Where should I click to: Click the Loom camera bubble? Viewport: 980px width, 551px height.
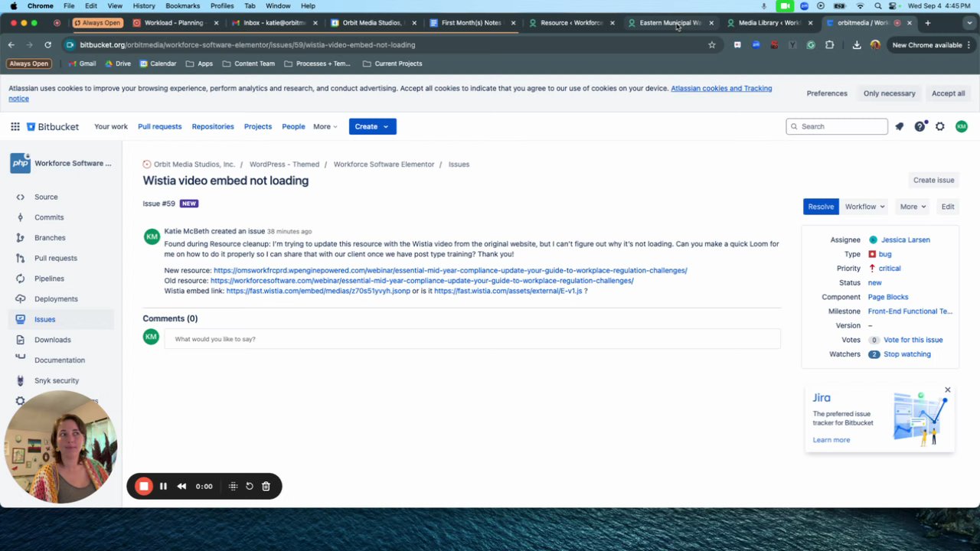(60, 447)
